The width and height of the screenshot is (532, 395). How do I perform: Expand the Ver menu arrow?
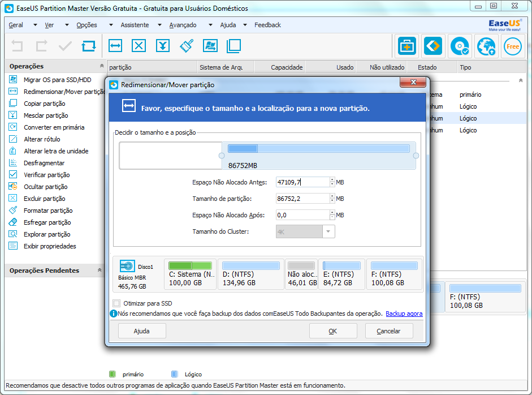point(67,25)
